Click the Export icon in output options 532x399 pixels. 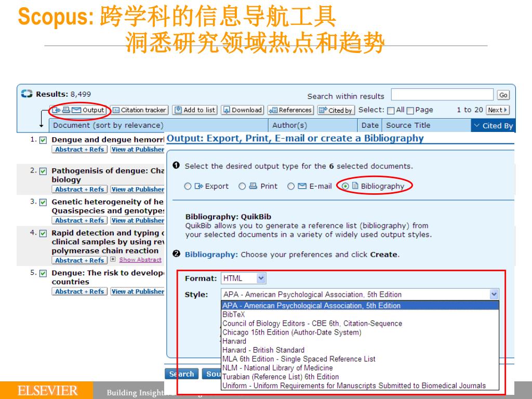coord(199,186)
